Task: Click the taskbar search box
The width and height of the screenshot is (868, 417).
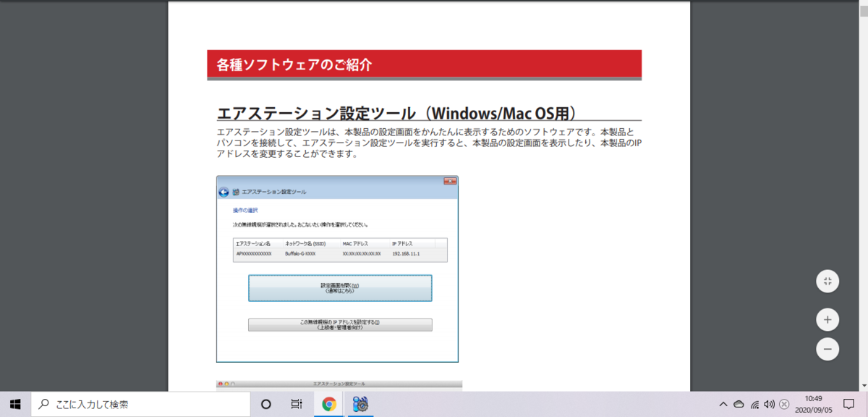Action: [140, 404]
